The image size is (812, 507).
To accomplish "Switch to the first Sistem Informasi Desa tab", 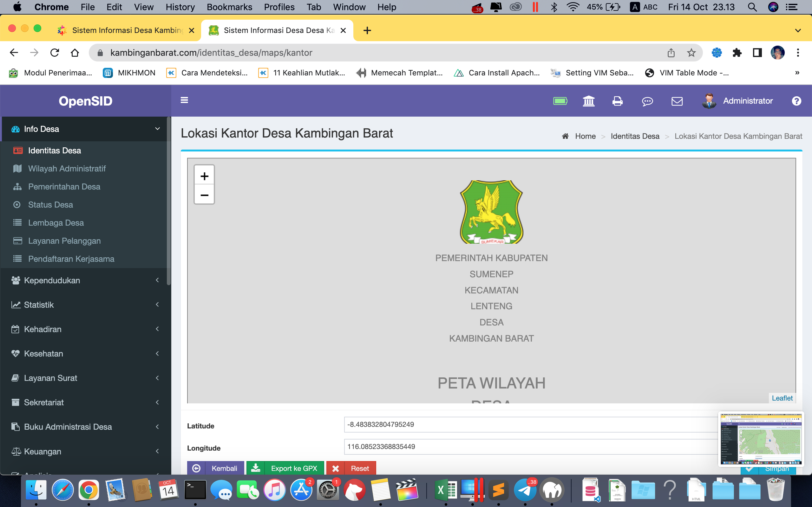I will [x=124, y=30].
